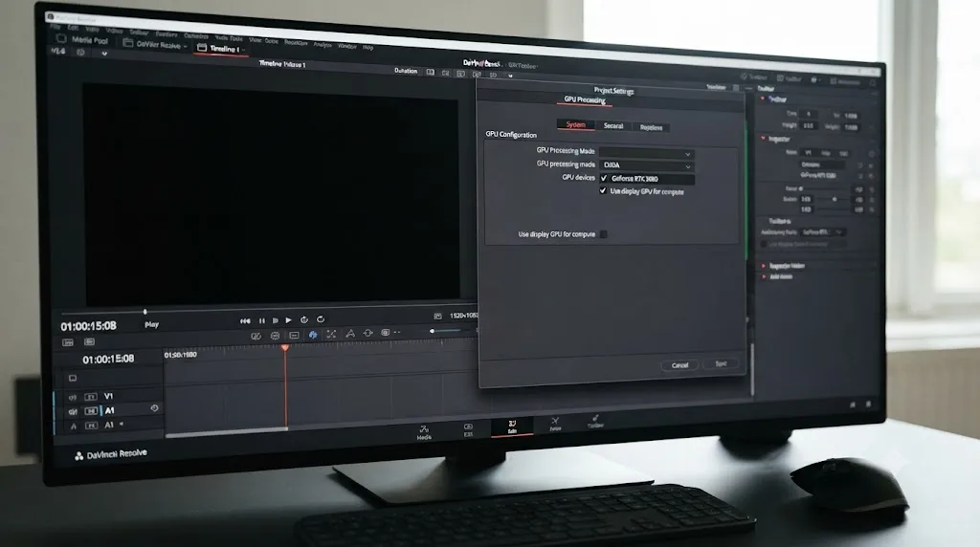This screenshot has height=547, width=980.
Task: Check the empty Use display GPU for compute box
Action: 603,234
